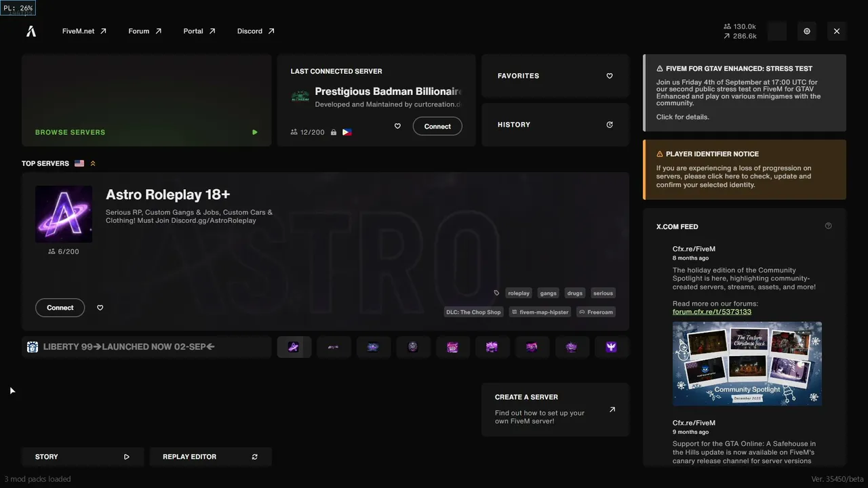This screenshot has height=488, width=868.
Task: Favorite Astro Roleplay with heart icon
Action: coord(100,308)
